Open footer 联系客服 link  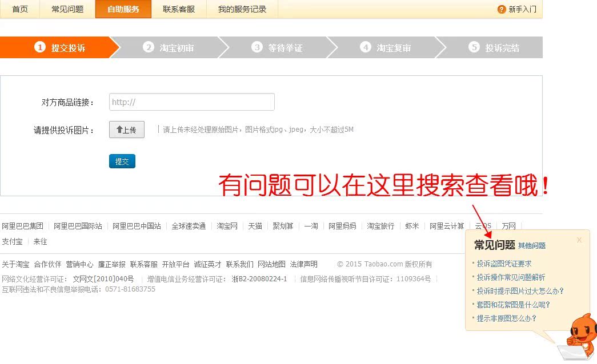pos(143,264)
